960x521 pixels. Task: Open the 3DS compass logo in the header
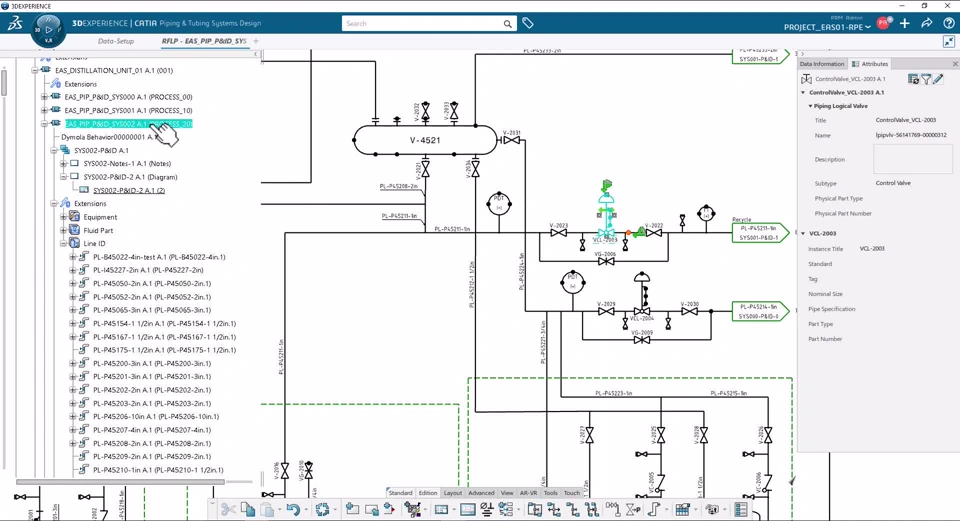coord(15,23)
